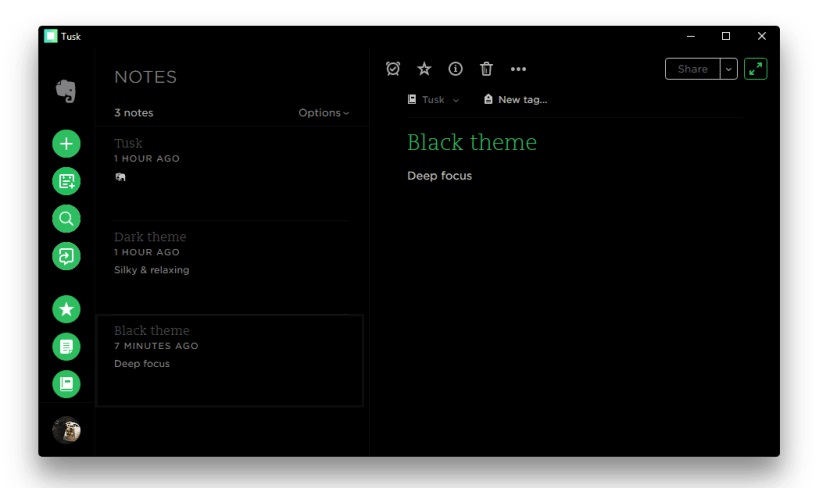819x488 pixels.
Task: Click the Share button
Action: pos(693,69)
